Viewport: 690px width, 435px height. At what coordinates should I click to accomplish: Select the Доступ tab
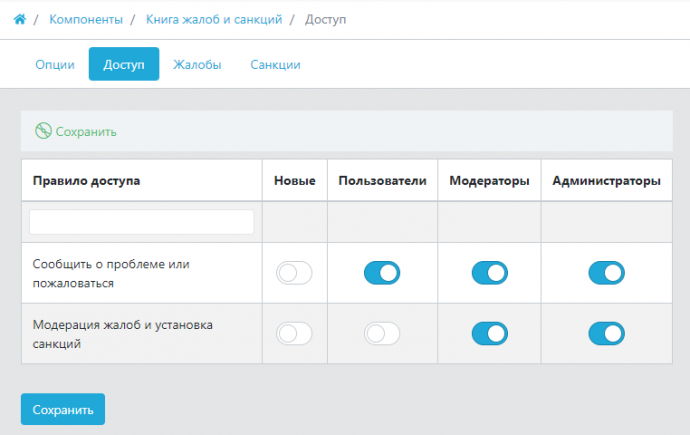(x=124, y=64)
